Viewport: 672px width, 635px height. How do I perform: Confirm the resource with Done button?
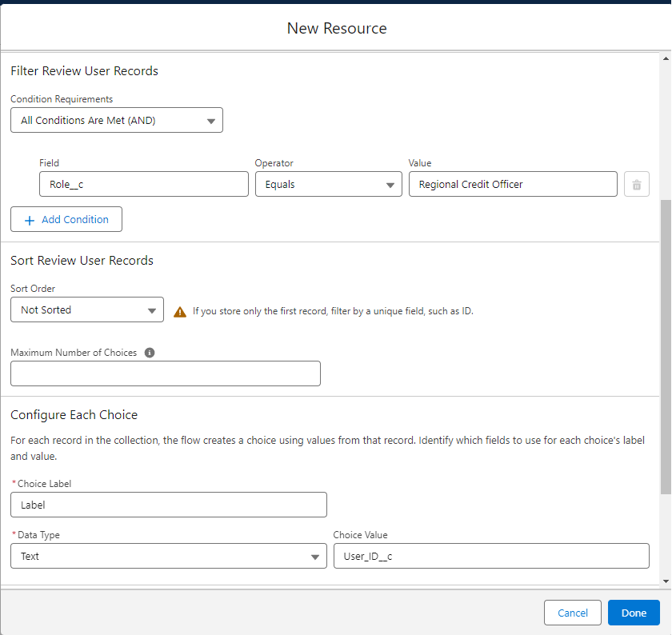click(x=634, y=613)
